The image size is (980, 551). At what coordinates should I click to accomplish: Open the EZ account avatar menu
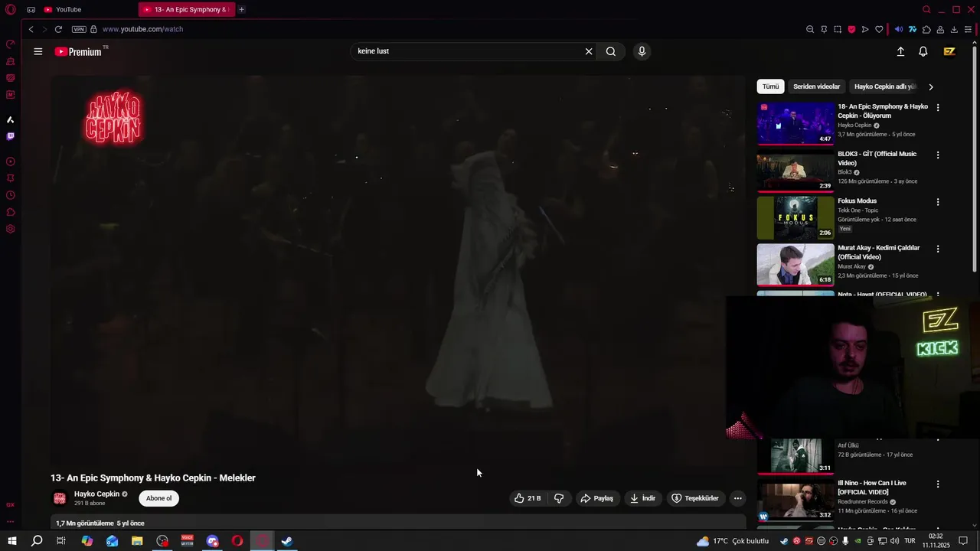[x=949, y=51]
